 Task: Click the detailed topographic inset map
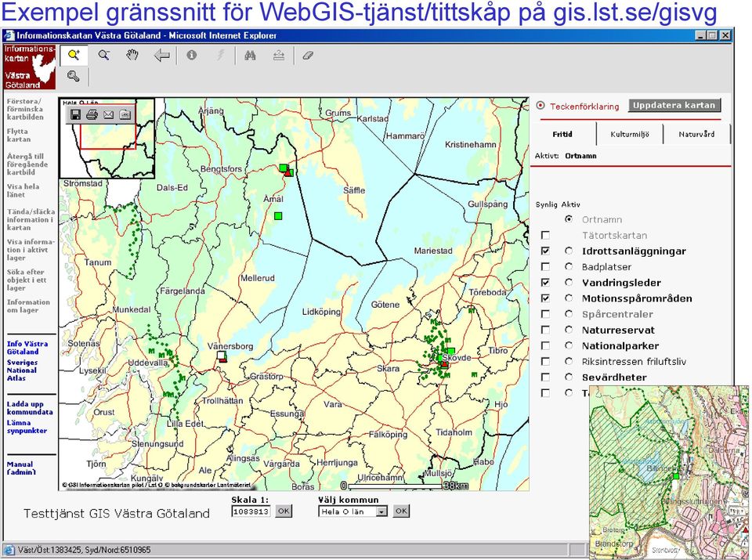pyautogui.click(x=669, y=472)
